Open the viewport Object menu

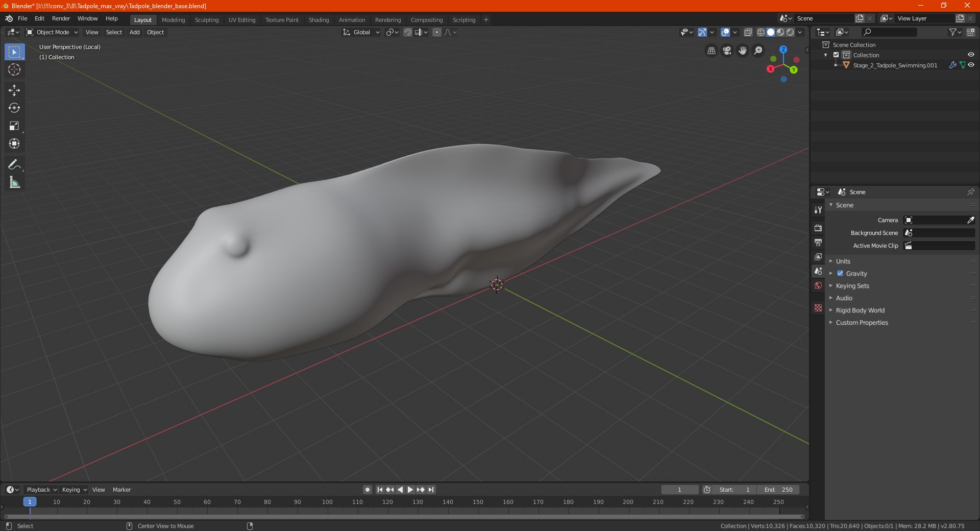155,32
